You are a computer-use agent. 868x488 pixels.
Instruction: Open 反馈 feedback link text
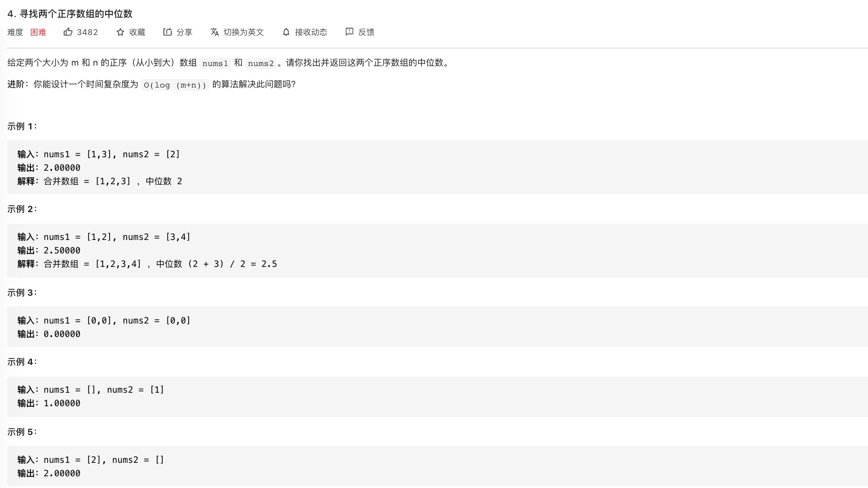tap(366, 32)
